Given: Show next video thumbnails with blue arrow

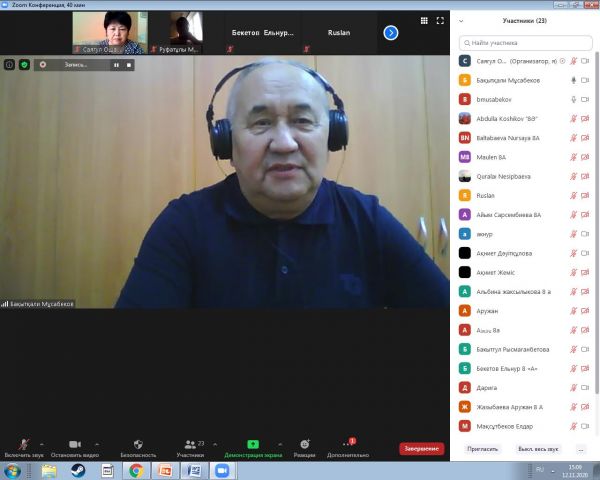Looking at the screenshot, I should pos(390,33).
